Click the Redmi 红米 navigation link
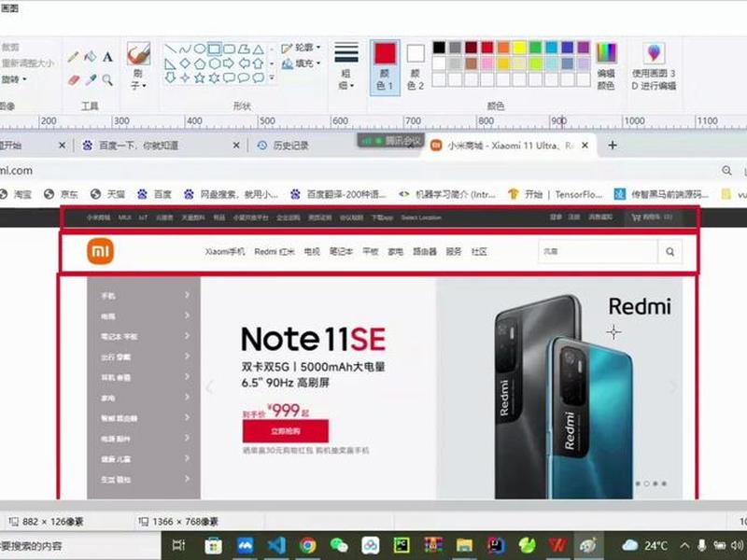The width and height of the screenshot is (747, 560). (x=275, y=251)
